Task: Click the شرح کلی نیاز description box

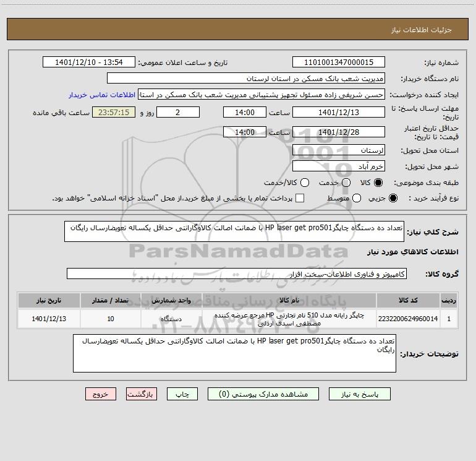Action: coord(234,231)
